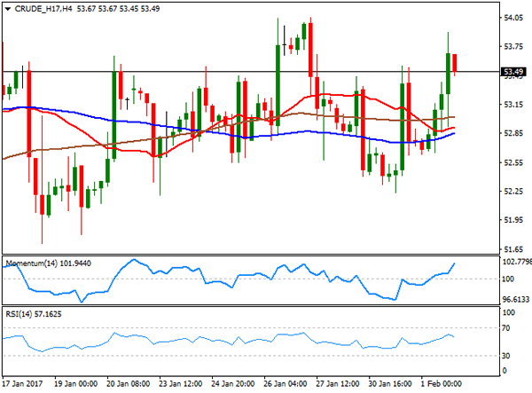Screen dimensions: 532x393
Task: Click the 54.05 price axis label
Action: point(513,18)
